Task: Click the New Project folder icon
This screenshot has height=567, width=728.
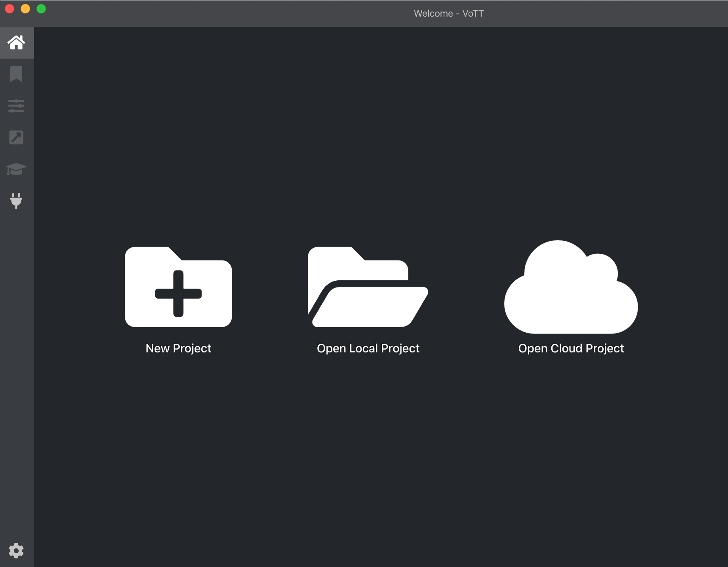Action: point(178,287)
